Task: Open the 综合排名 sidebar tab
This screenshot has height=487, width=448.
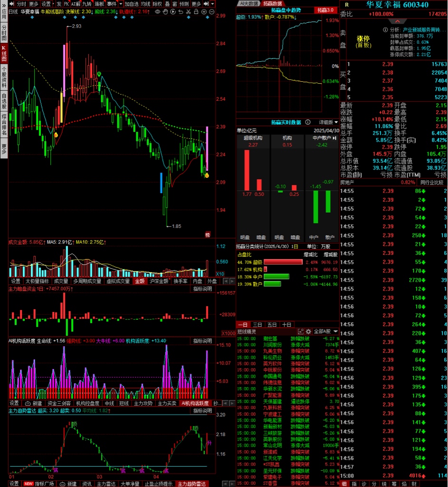Action: pyautogui.click(x=4, y=125)
